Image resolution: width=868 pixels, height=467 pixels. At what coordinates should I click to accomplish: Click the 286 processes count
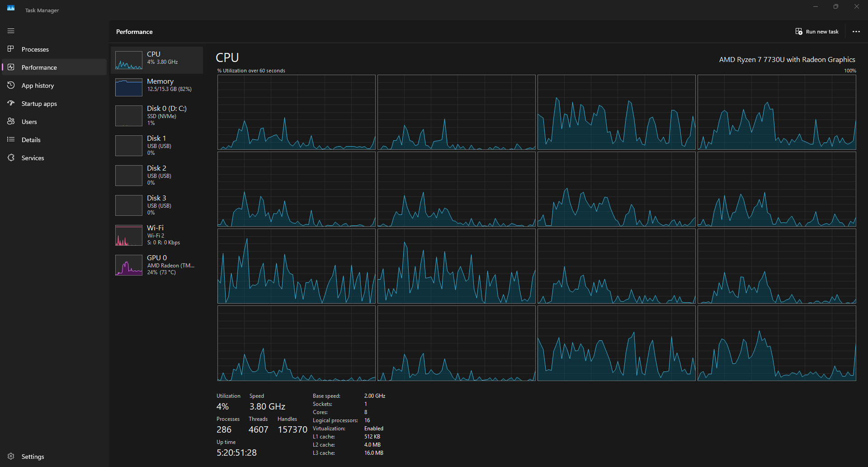[x=224, y=429]
